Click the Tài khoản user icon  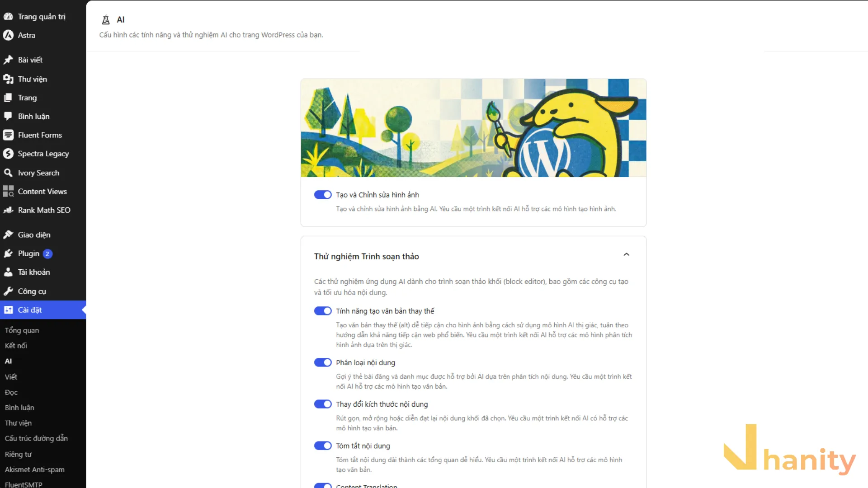click(x=8, y=272)
